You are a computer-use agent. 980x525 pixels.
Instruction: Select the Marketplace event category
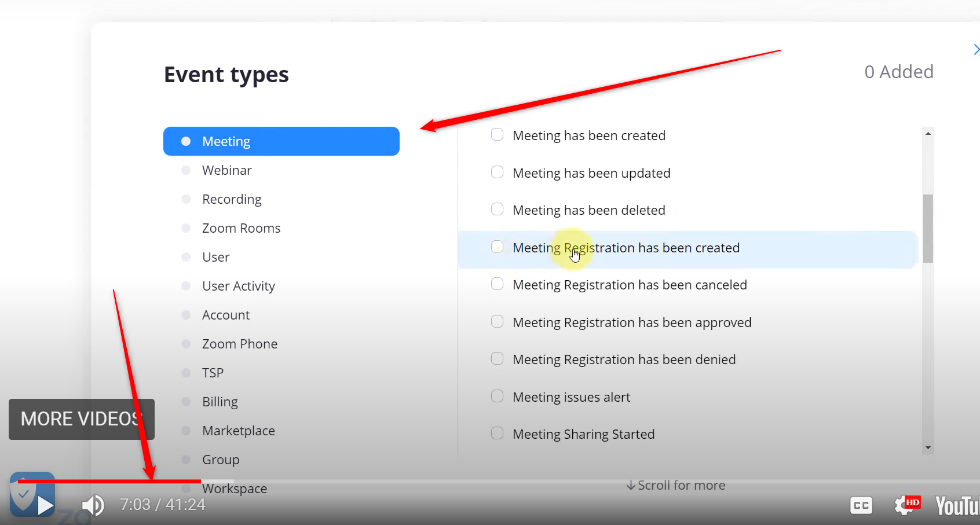tap(238, 431)
